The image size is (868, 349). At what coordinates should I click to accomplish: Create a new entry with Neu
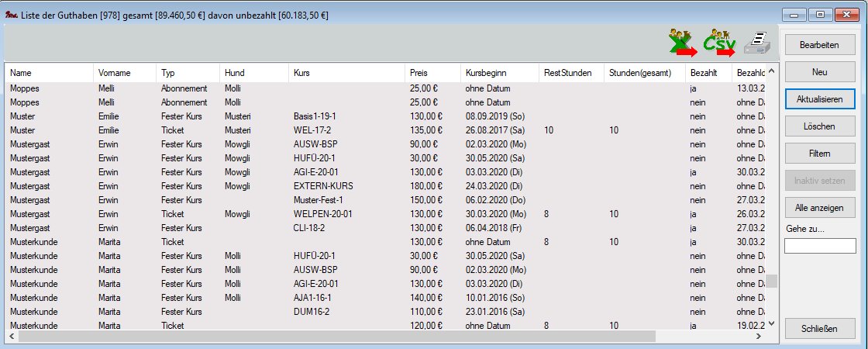820,72
